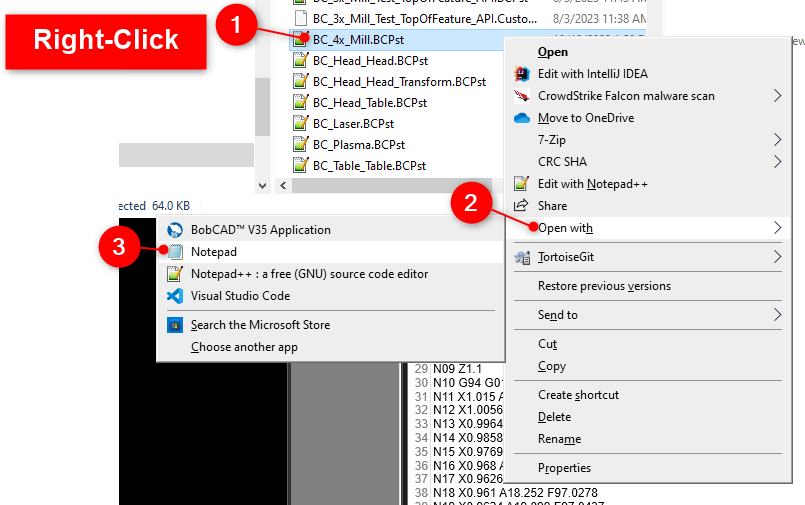
Task: Select Notepad in the Open with list
Action: pyautogui.click(x=214, y=252)
